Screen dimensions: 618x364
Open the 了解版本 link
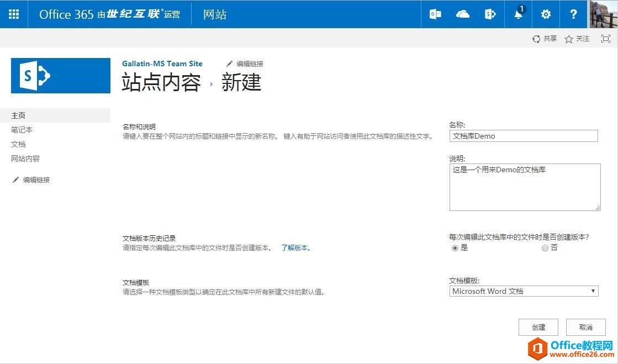(x=295, y=248)
